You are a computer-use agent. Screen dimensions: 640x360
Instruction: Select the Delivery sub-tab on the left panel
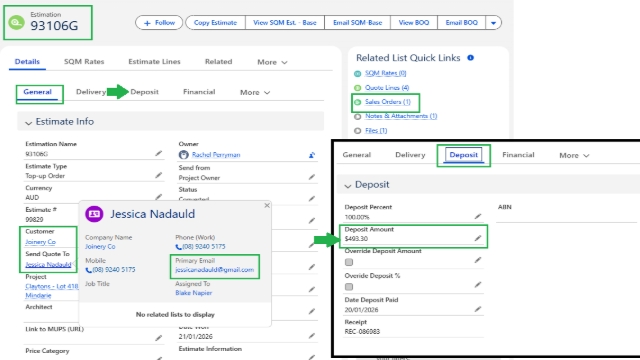(x=91, y=92)
